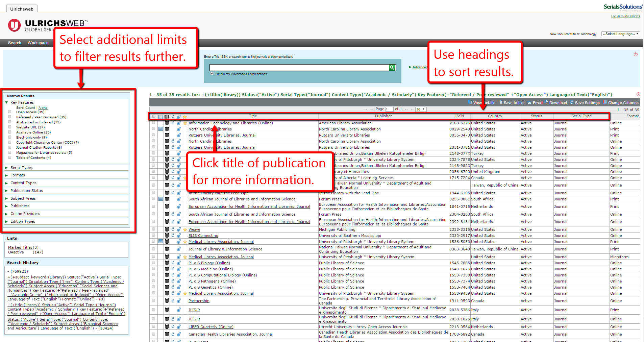Check the Website URL (27) filter
Screen dimensions: 644x342
pos(9,127)
